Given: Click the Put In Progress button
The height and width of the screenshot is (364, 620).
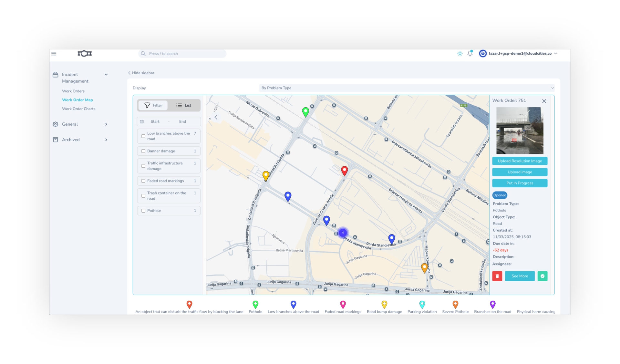Looking at the screenshot, I should (520, 183).
